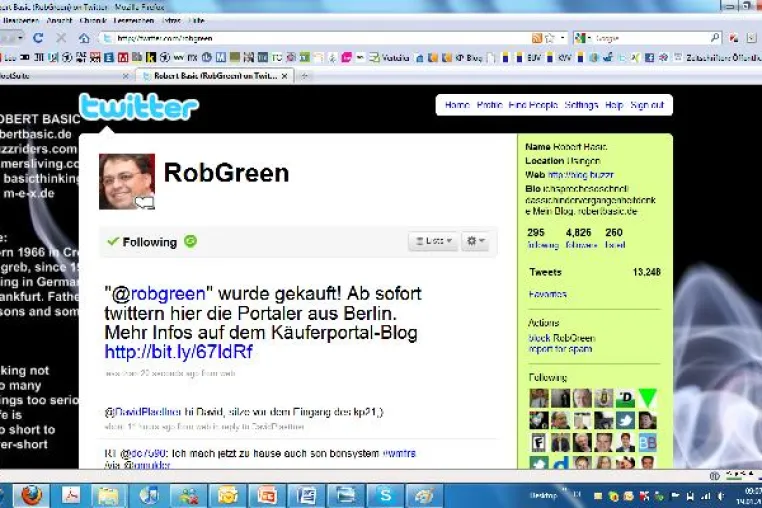
Task: Click the stop loading X icon
Action: click(61, 37)
